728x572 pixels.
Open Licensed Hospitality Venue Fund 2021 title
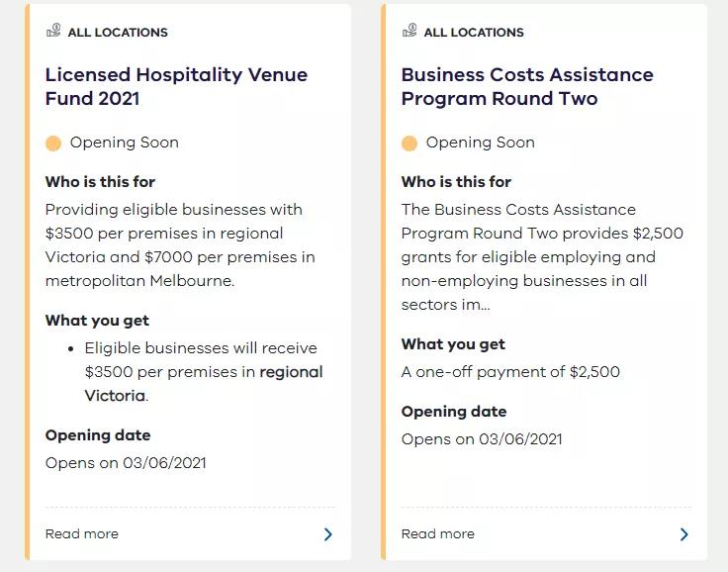176,86
